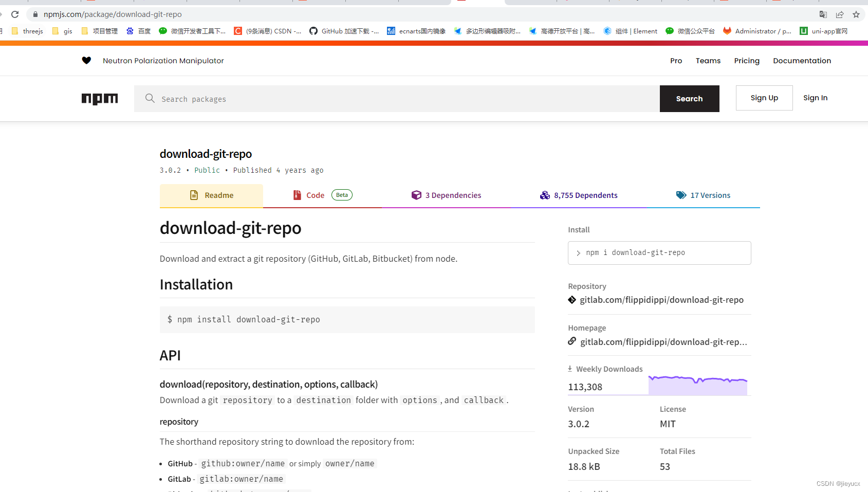Screen dimensions: 868x492
Task: Click the total files value 53
Action: [665, 467]
